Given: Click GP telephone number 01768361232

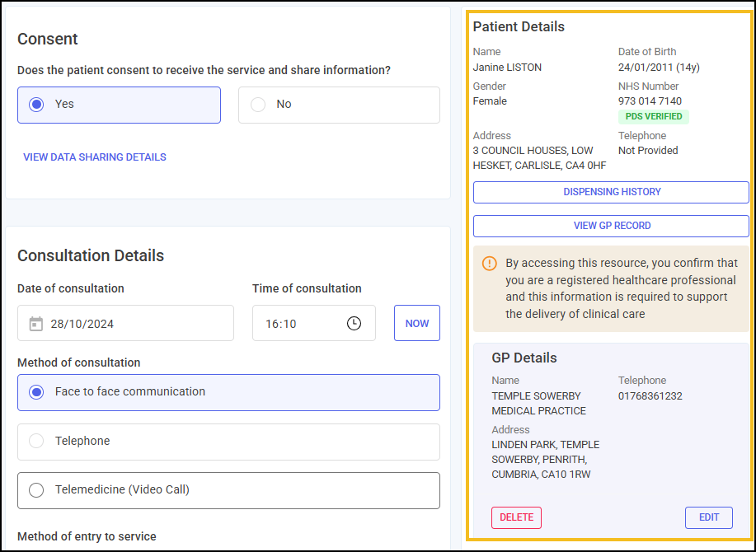Looking at the screenshot, I should (650, 396).
